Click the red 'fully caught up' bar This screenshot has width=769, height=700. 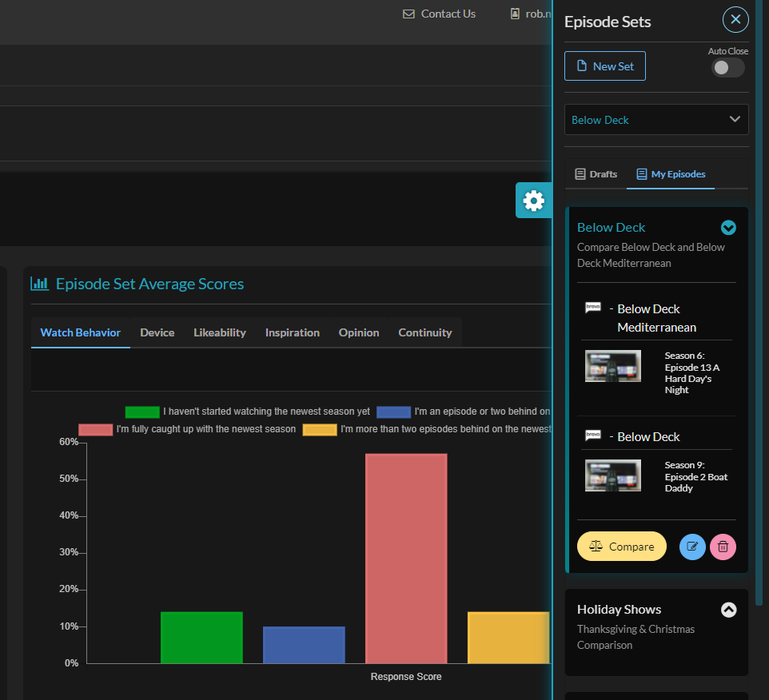tap(406, 559)
